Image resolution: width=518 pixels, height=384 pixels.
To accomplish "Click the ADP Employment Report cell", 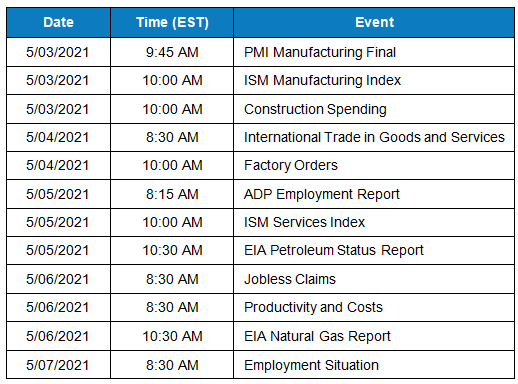I will pos(374,194).
